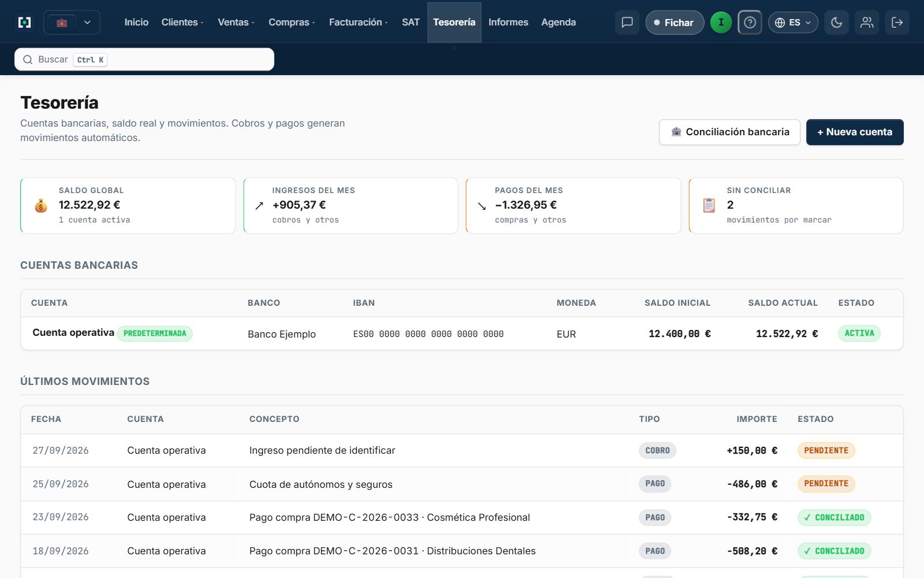Open the chat messages icon
Image resolution: width=924 pixels, height=578 pixels.
pos(627,23)
